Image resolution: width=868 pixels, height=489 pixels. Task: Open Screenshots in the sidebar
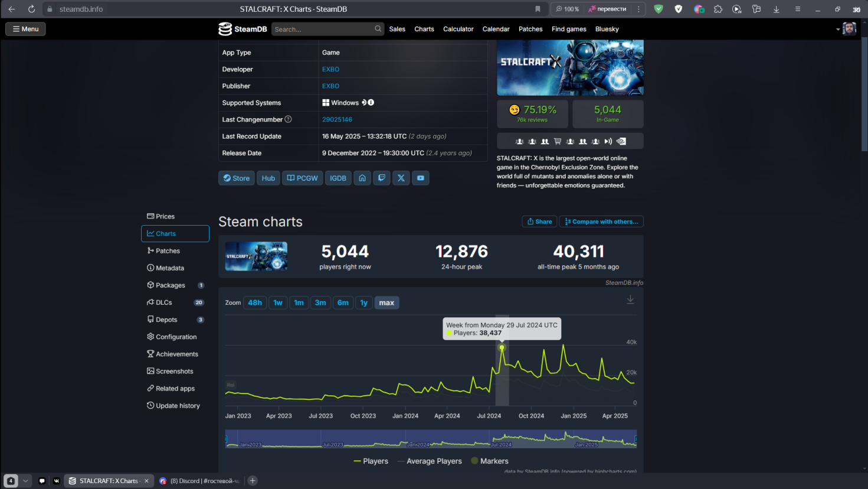(x=175, y=371)
